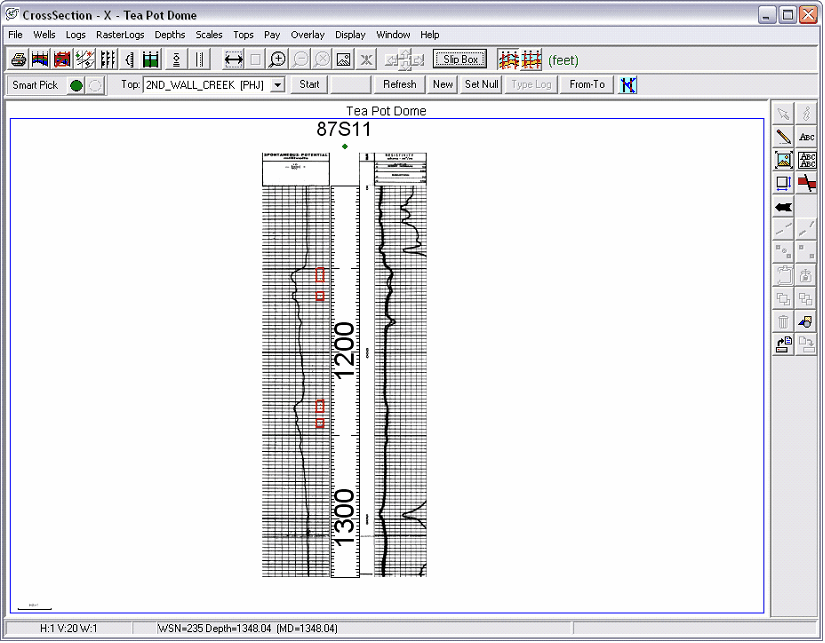Toggle the Smart Pick button
This screenshot has height=643, width=825.
click(x=35, y=85)
